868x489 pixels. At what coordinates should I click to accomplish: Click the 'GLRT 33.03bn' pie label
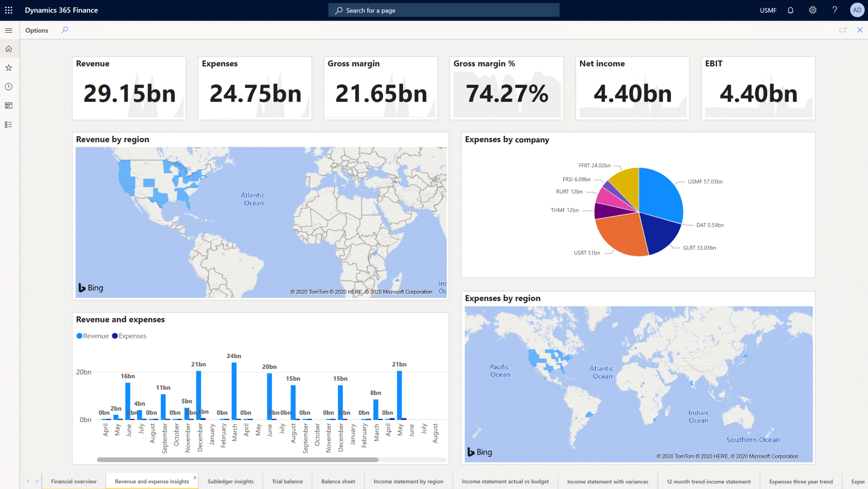[699, 248]
